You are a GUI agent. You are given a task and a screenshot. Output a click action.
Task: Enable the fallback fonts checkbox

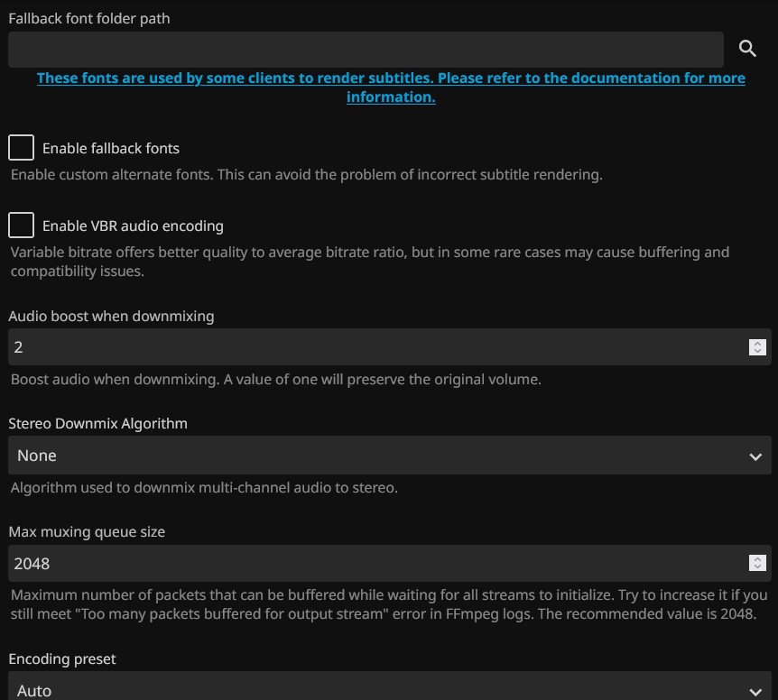(21, 148)
